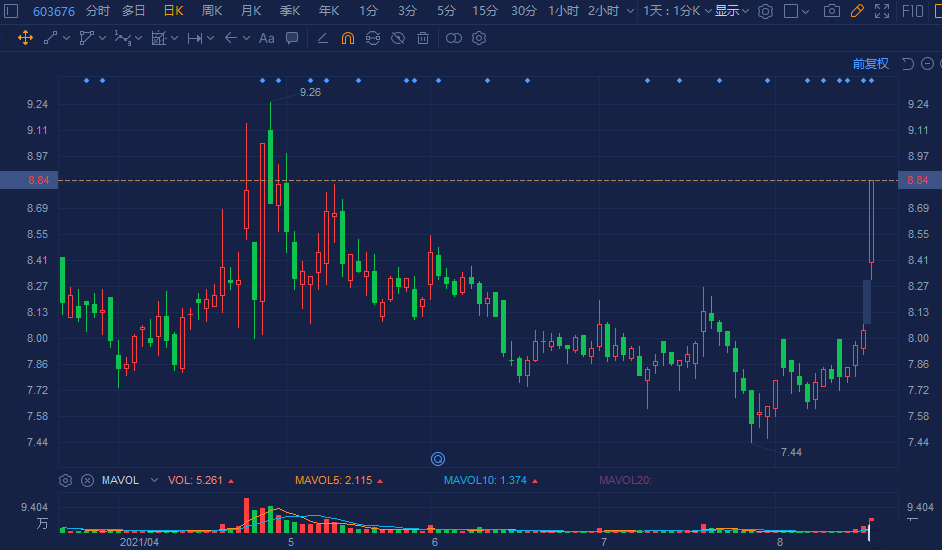
Task: Select the numbered wave line tool
Action: coord(123,38)
